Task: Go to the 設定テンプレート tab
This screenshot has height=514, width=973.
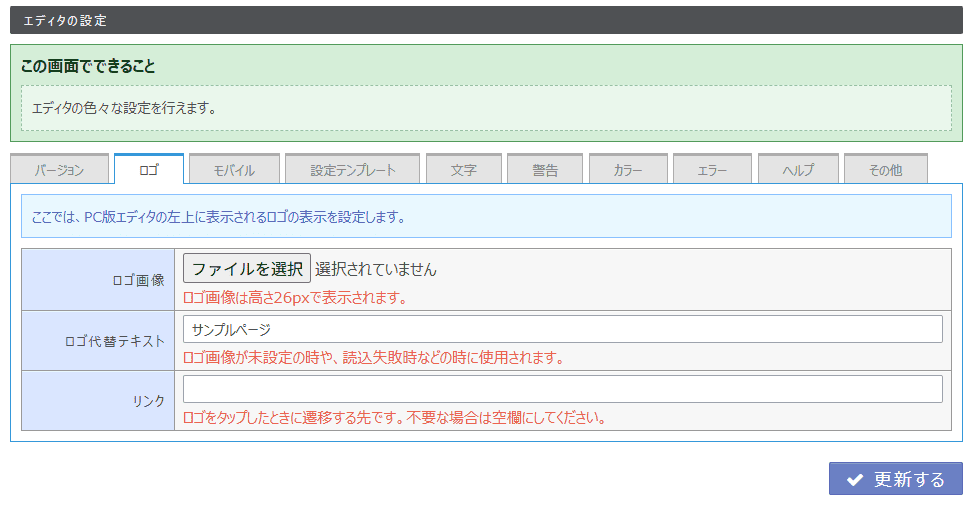Action: (353, 170)
